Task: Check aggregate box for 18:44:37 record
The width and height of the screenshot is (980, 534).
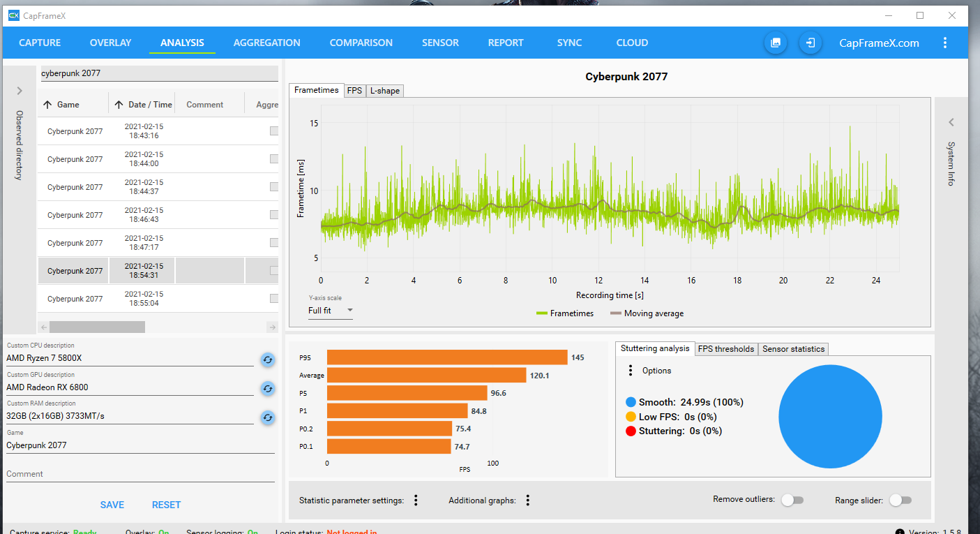Action: (x=274, y=187)
